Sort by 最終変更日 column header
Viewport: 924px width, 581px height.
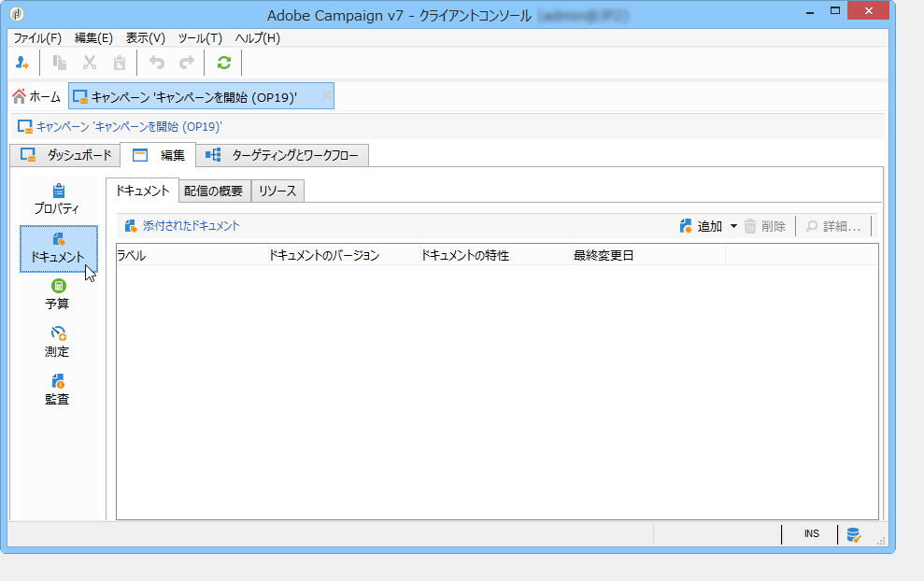648,255
